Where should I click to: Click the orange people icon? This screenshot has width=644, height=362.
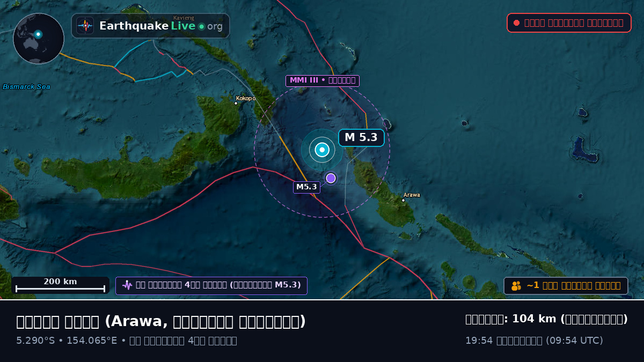[x=516, y=286]
